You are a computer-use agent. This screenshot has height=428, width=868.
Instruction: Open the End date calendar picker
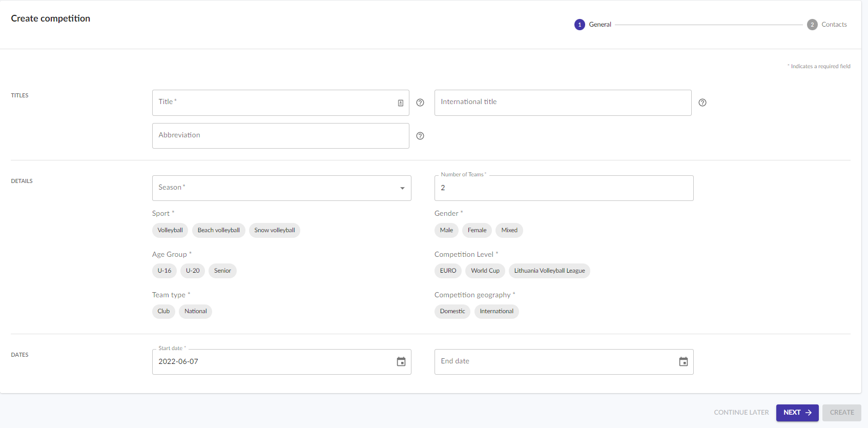tap(684, 362)
